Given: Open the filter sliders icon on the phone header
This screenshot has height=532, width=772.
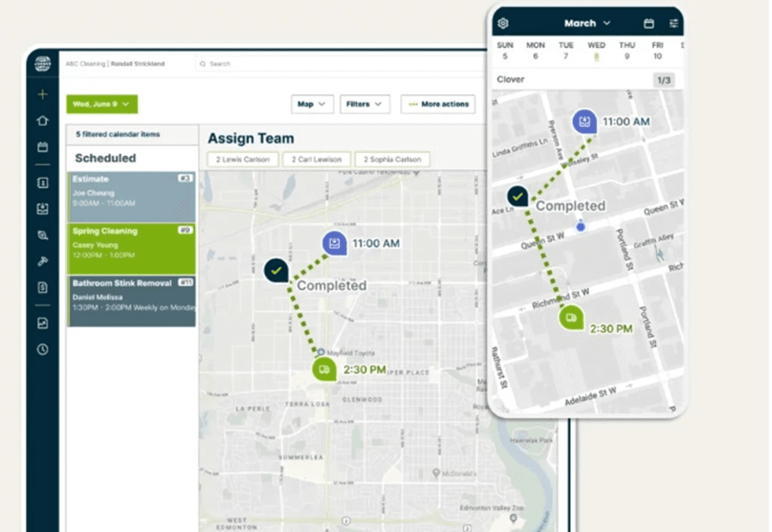Looking at the screenshot, I should [x=675, y=23].
